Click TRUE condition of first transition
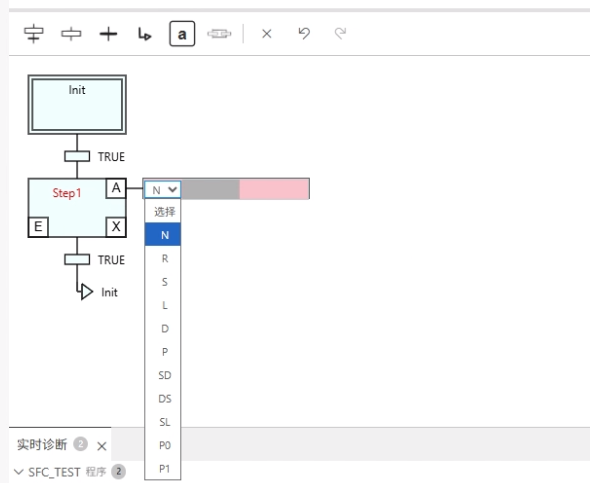Image resolution: width=590 pixels, height=483 pixels. point(111,156)
